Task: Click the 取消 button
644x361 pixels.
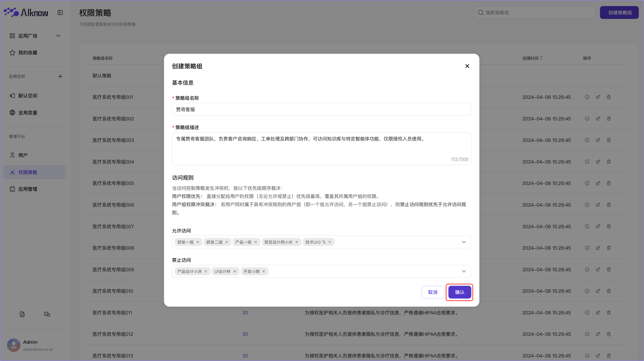Action: coord(433,292)
